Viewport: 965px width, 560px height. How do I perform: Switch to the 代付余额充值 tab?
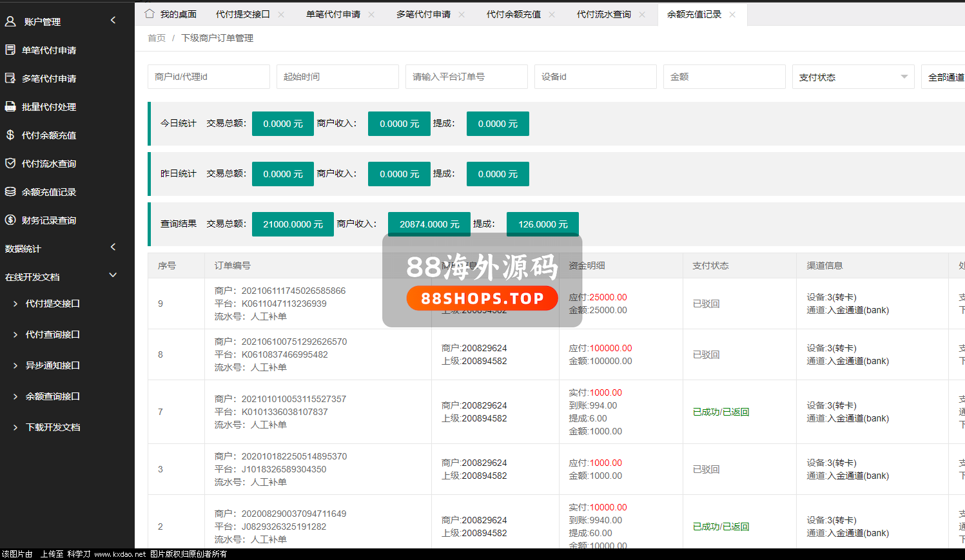click(513, 14)
